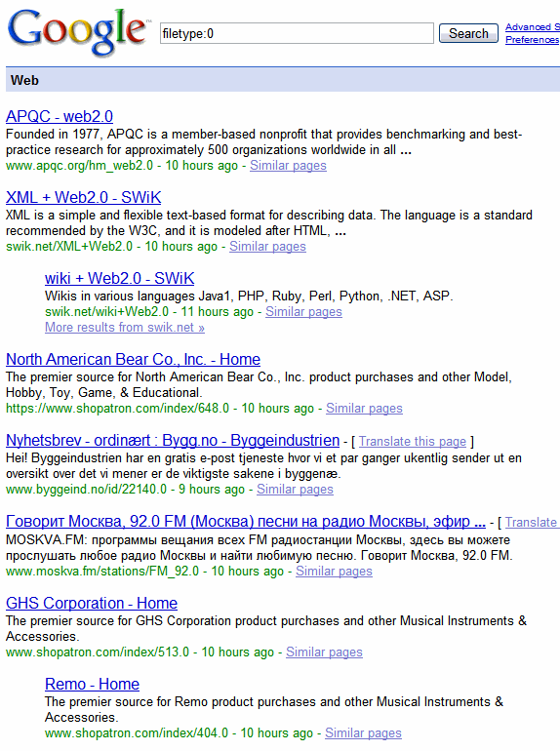Click the snippet starting 'Hei! Byggeindustrien har en gratis'

point(263,465)
